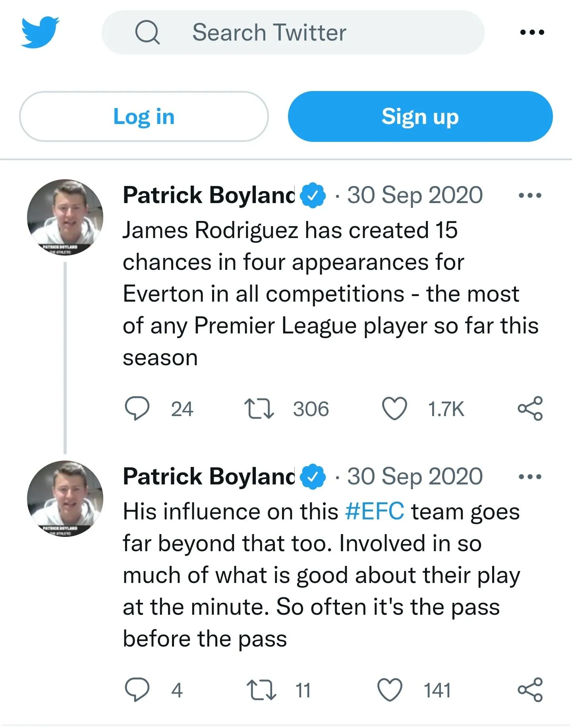
Task: Reply to the James Rodriguez tweet
Action: (137, 409)
